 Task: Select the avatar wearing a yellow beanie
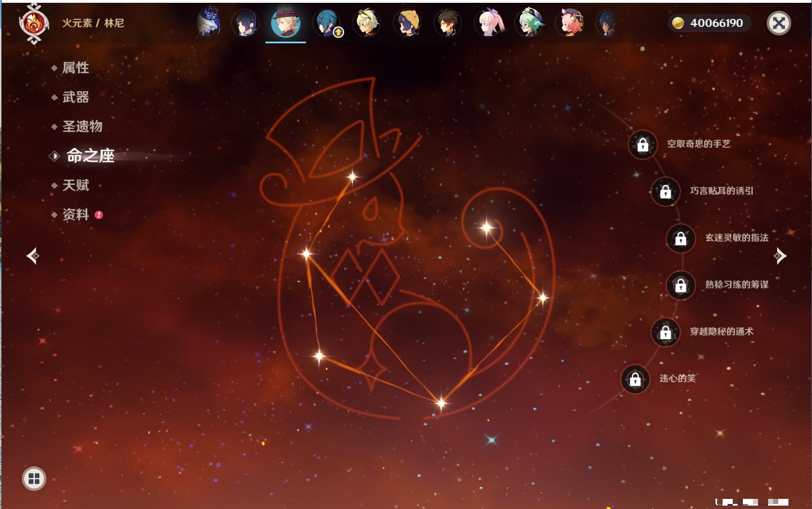coord(408,23)
